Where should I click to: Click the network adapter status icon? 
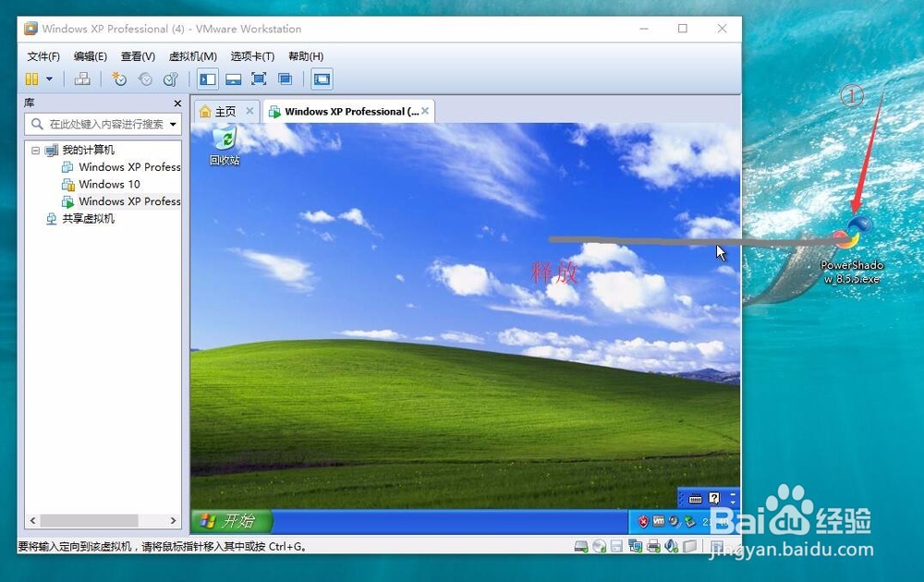click(x=636, y=547)
